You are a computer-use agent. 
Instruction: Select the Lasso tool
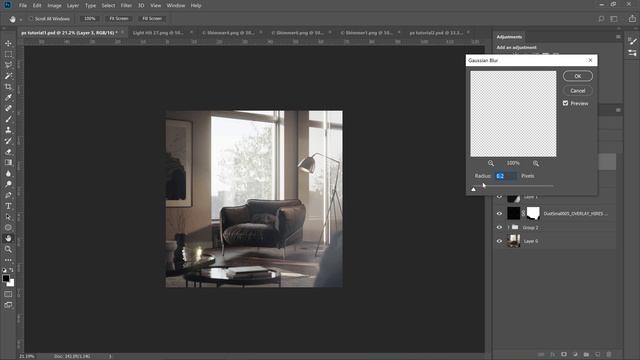[8, 65]
